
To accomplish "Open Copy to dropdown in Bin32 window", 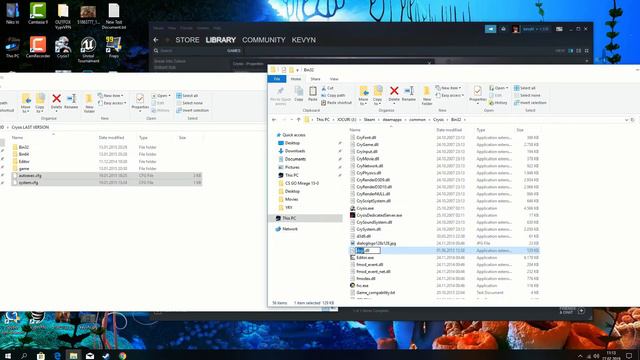I will 378,96.
